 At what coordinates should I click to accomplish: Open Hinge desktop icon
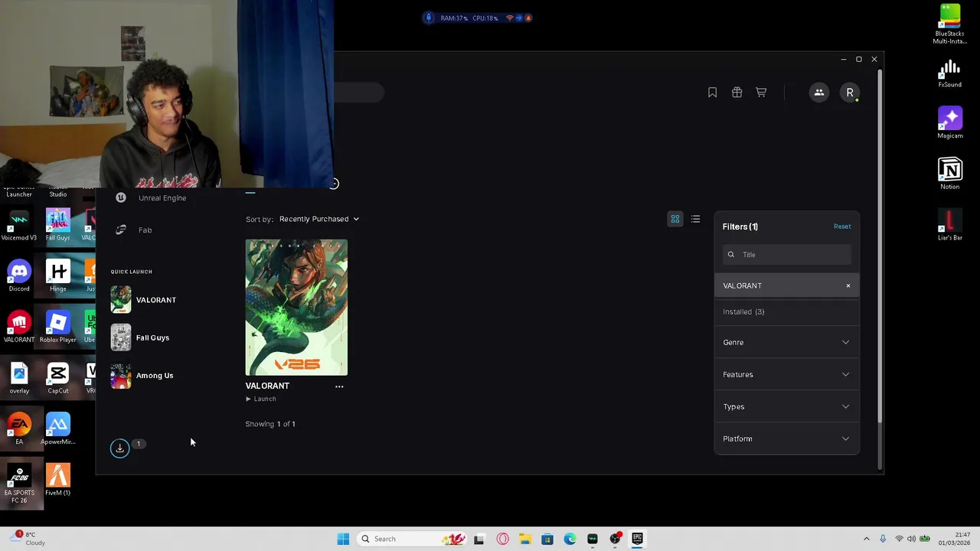(57, 276)
